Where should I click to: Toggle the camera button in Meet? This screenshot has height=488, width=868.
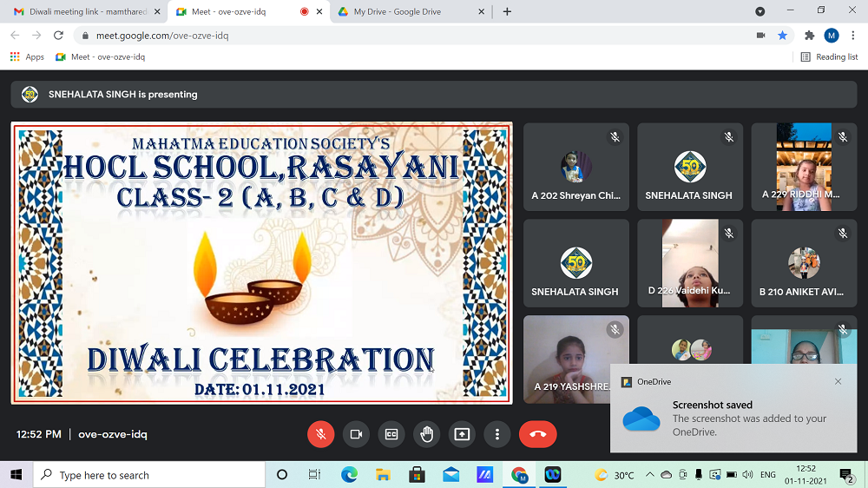356,434
